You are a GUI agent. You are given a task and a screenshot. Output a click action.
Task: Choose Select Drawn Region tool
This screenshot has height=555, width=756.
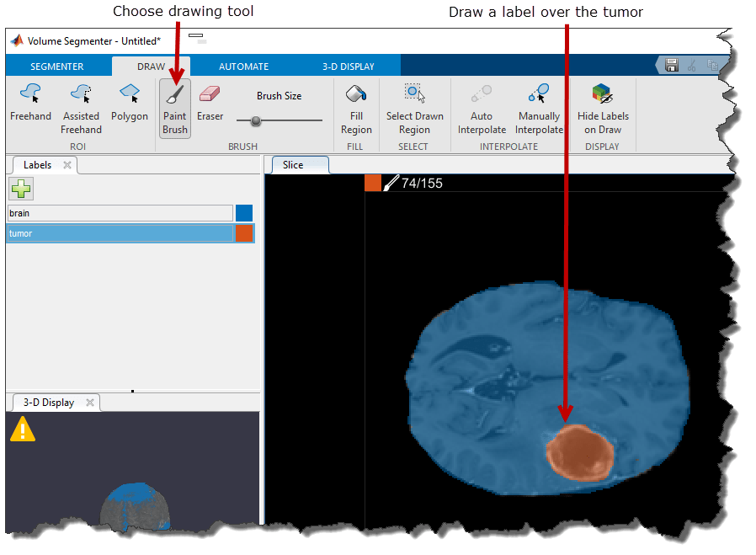click(x=414, y=109)
